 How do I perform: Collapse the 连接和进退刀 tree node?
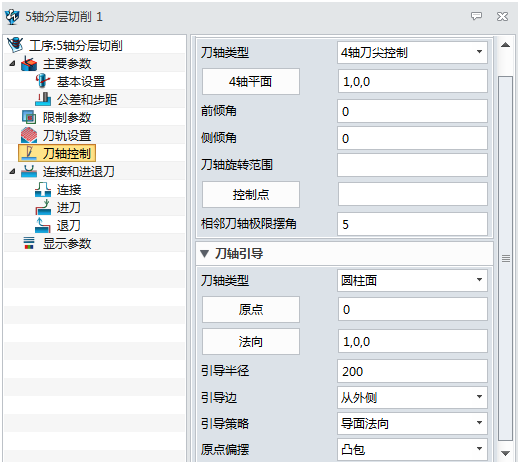12,172
